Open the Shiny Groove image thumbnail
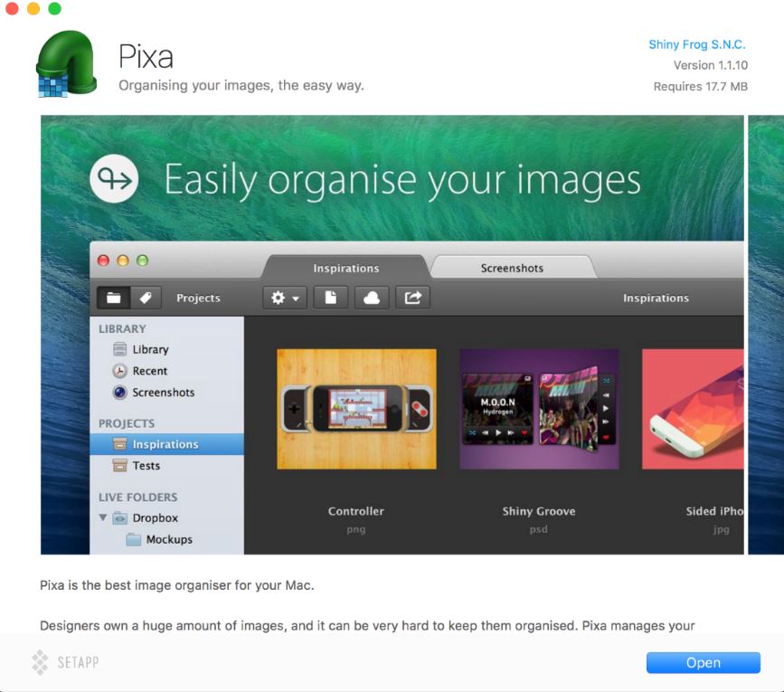The image size is (784, 692). pos(539,409)
